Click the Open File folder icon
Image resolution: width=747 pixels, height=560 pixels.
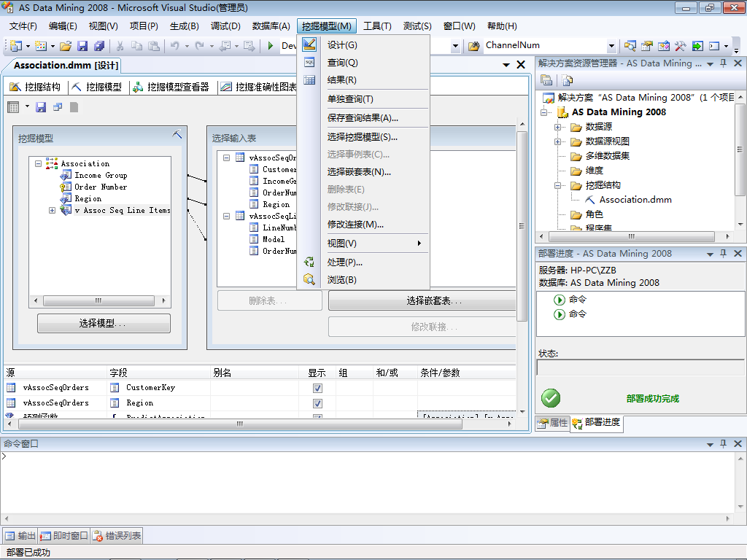tap(66, 46)
